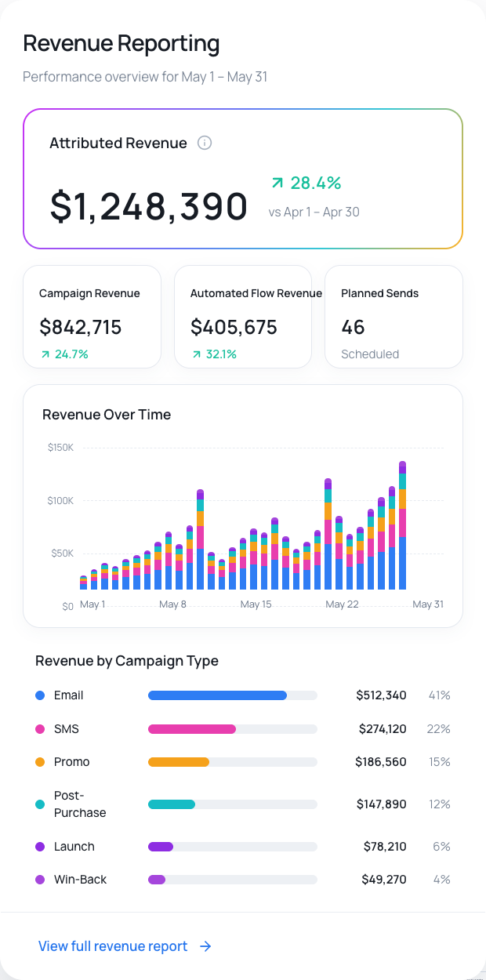Click the Scheduled label under Planned Sends
The width and height of the screenshot is (486, 980).
(x=370, y=354)
